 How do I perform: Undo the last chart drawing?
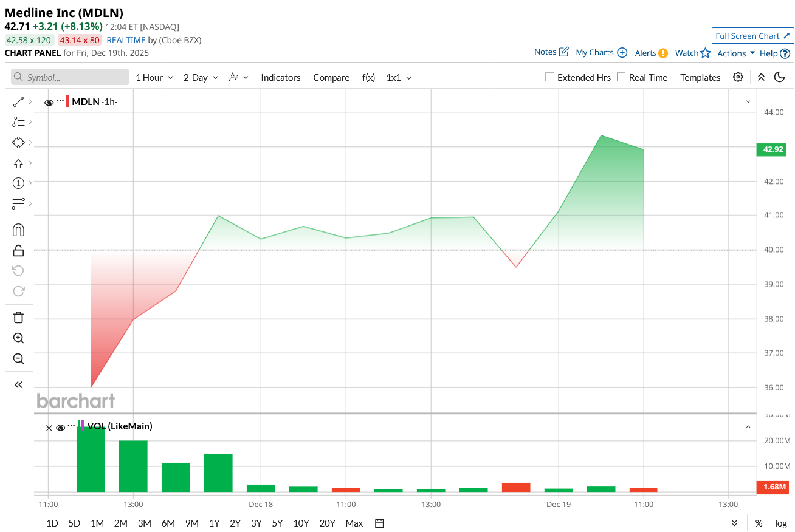point(18,270)
